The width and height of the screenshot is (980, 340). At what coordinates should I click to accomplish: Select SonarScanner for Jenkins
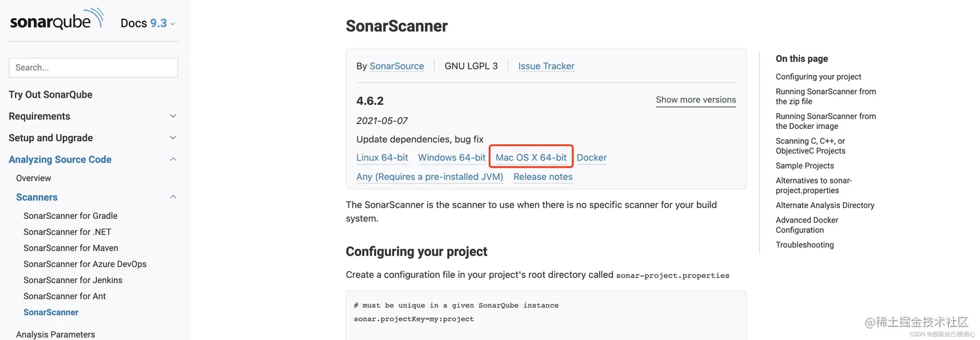pos(73,280)
